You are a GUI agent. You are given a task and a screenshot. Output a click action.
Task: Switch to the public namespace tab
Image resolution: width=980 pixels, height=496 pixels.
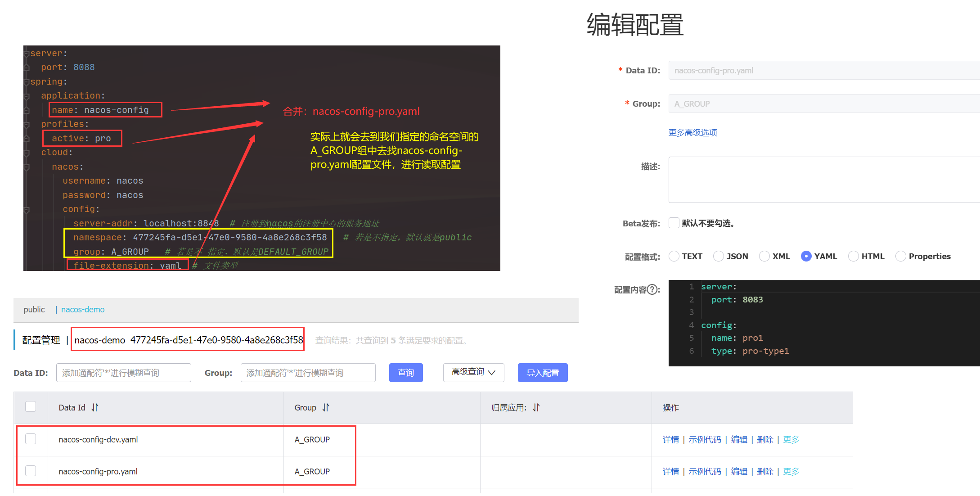tap(34, 309)
